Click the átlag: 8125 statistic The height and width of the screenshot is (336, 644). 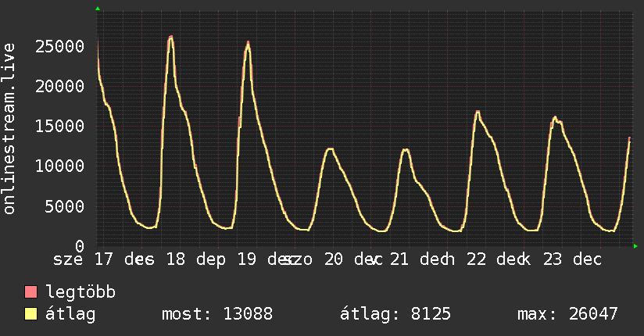click(395, 314)
